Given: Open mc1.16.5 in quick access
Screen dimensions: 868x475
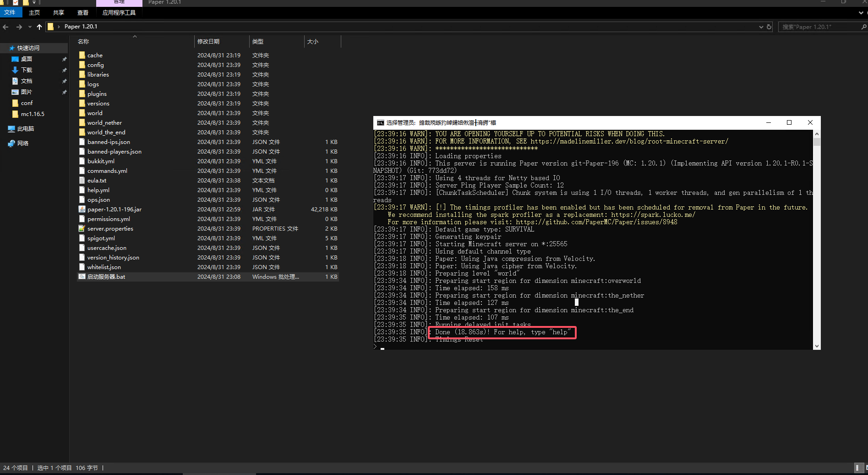Looking at the screenshot, I should coord(33,114).
